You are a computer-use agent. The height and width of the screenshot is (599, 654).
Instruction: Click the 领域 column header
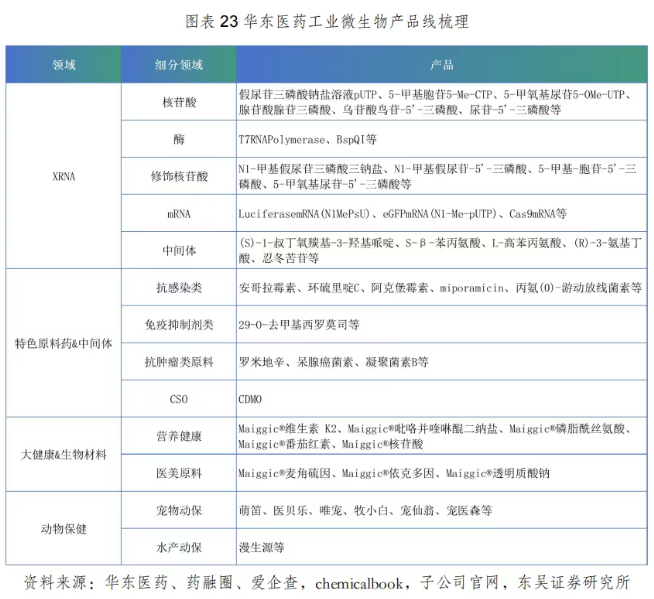[x=63, y=65]
